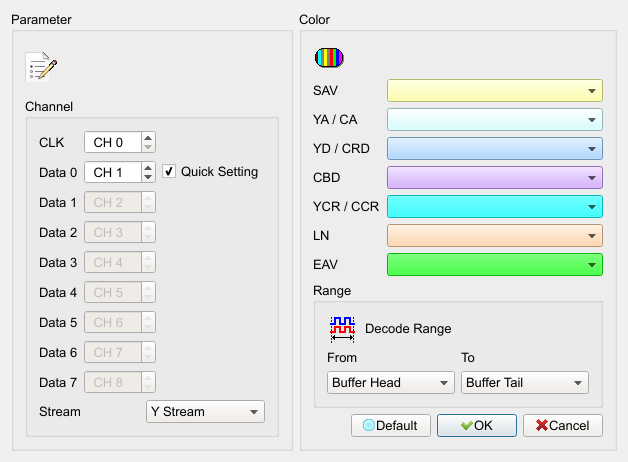Open the YCR / CCR cyan color dropdown

click(495, 207)
